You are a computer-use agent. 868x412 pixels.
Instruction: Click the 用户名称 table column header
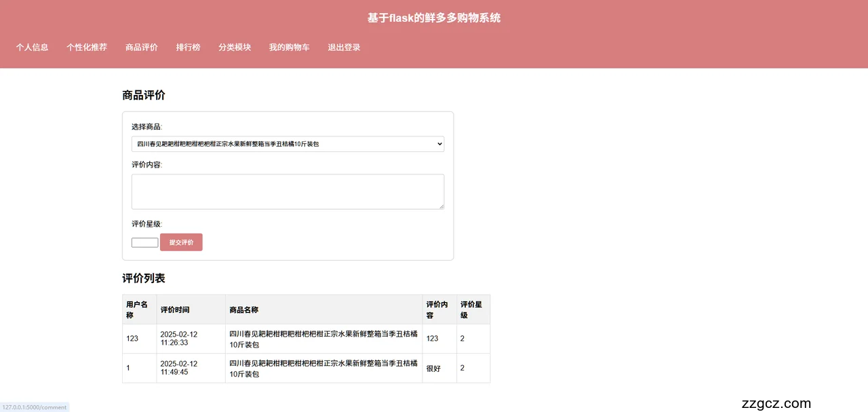[139, 310]
